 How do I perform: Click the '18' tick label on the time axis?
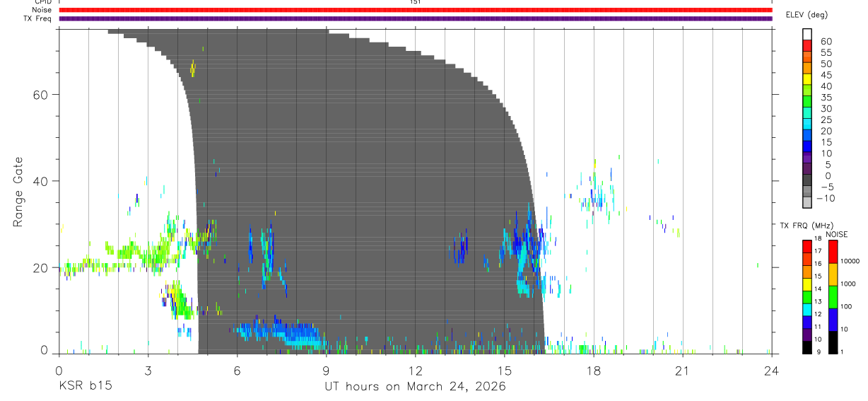[x=593, y=371]
